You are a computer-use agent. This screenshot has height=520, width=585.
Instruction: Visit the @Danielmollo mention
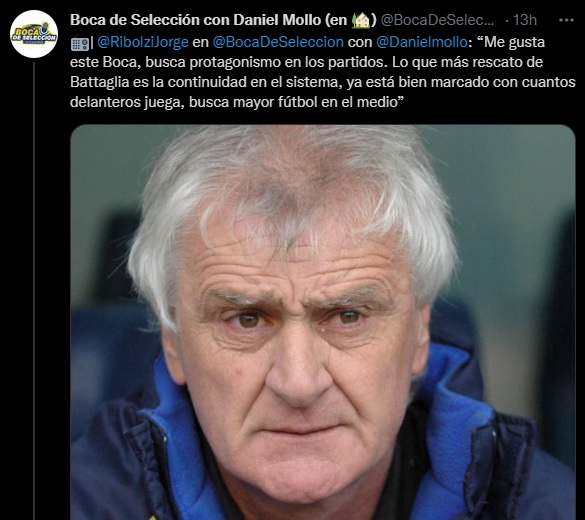422,42
